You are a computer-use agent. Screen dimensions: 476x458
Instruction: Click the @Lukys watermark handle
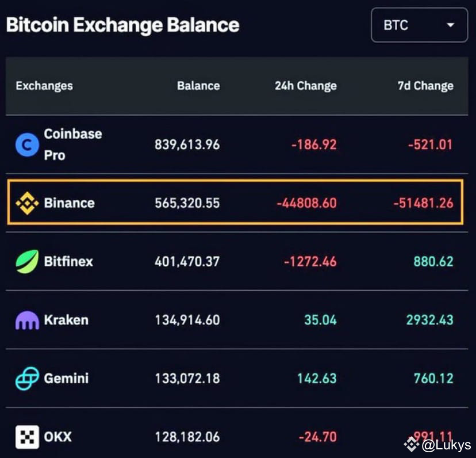click(x=446, y=445)
